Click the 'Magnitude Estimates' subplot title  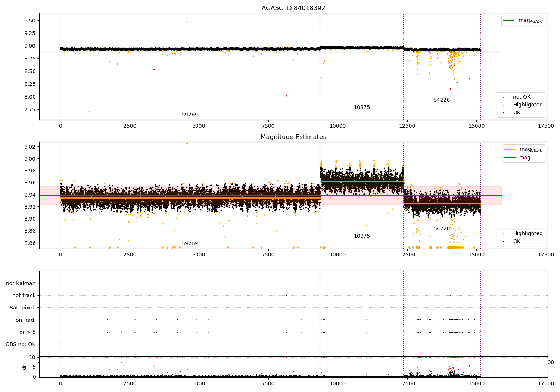click(x=293, y=137)
